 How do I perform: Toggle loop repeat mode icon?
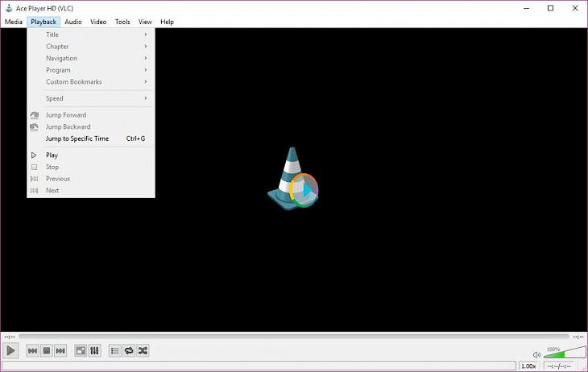tap(129, 350)
